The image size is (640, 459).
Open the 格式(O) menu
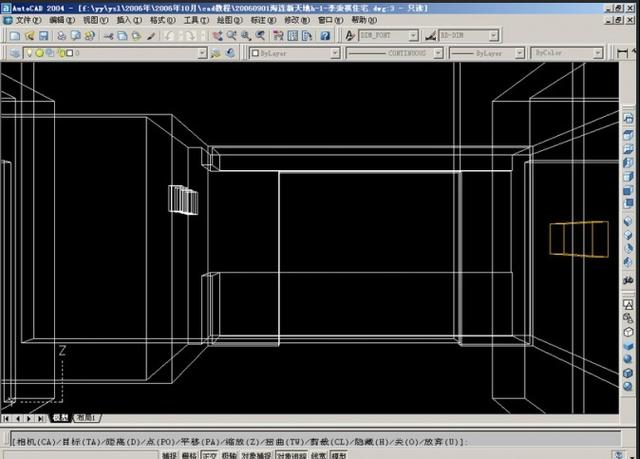[162, 20]
